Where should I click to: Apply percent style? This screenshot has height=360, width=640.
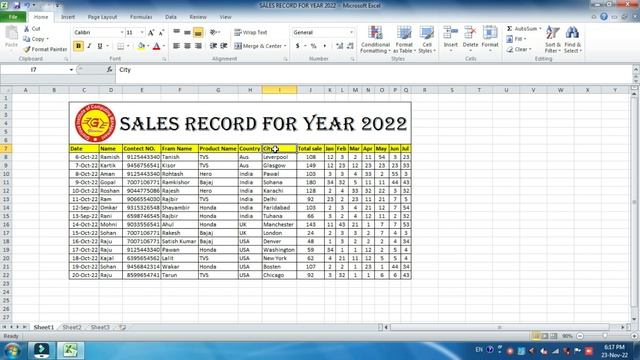313,46
